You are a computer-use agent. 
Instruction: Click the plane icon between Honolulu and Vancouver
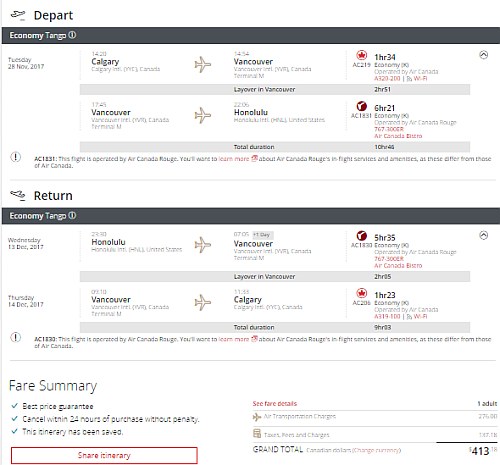(x=203, y=245)
